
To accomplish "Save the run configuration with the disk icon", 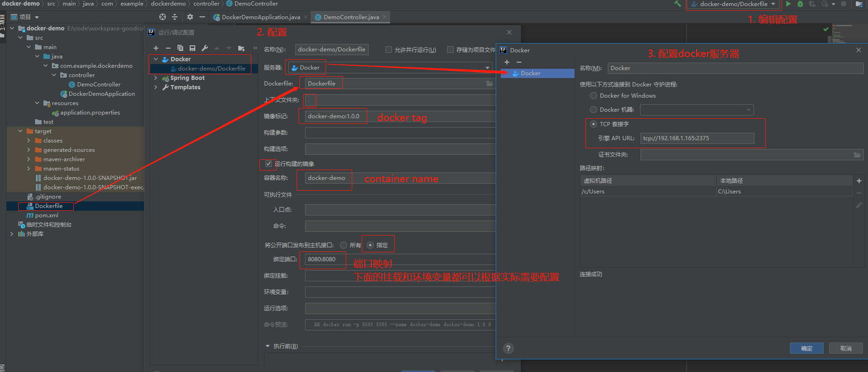I will 192,48.
